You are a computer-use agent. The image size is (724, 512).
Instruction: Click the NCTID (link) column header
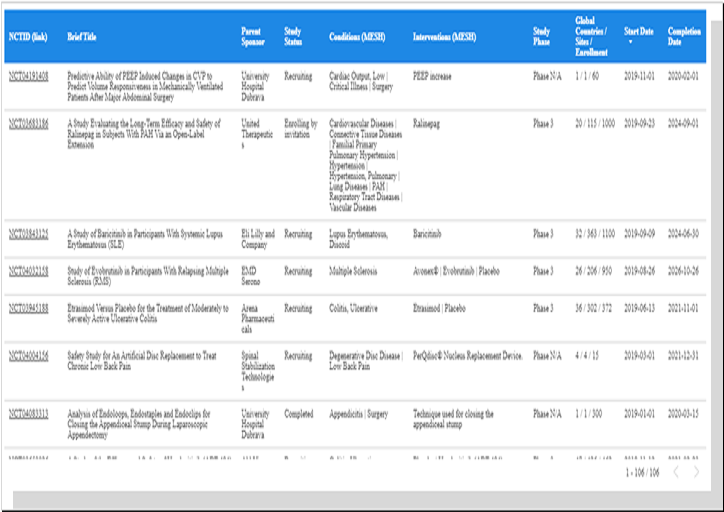(x=28, y=37)
